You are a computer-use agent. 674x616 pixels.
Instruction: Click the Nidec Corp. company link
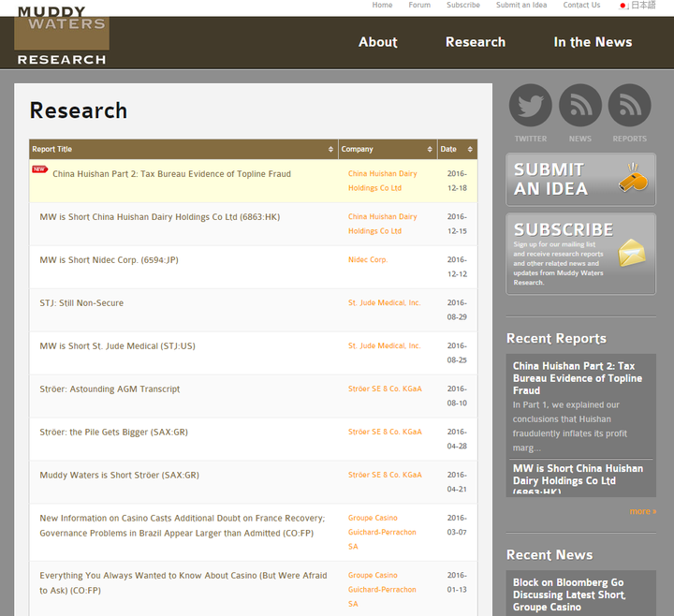pos(368,259)
